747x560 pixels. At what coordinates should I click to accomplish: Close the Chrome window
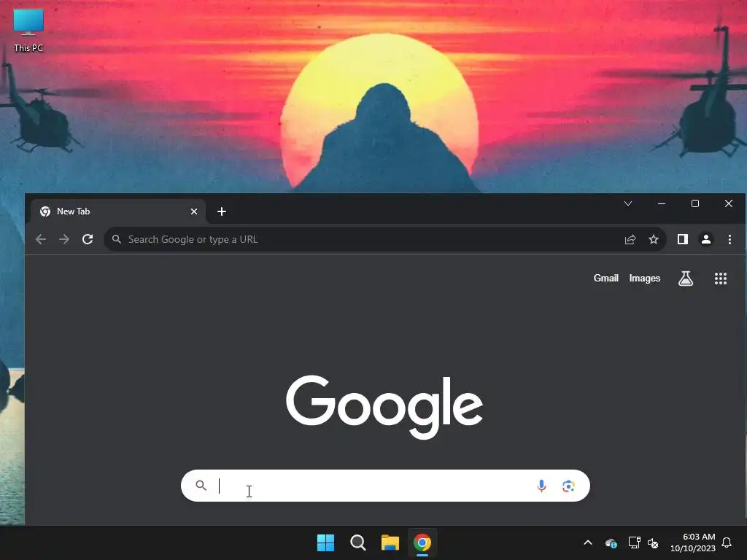729,204
